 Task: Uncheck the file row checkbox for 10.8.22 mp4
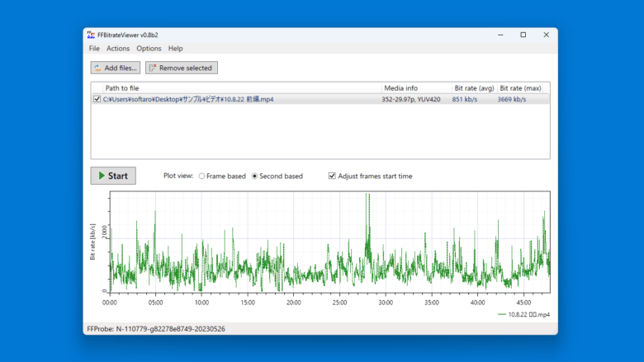97,99
